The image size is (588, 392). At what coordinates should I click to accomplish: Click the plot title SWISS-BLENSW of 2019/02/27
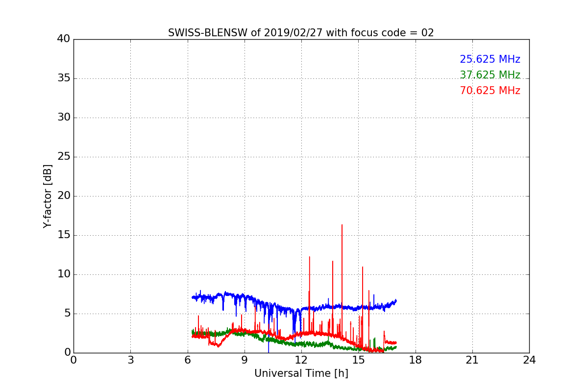[301, 33]
